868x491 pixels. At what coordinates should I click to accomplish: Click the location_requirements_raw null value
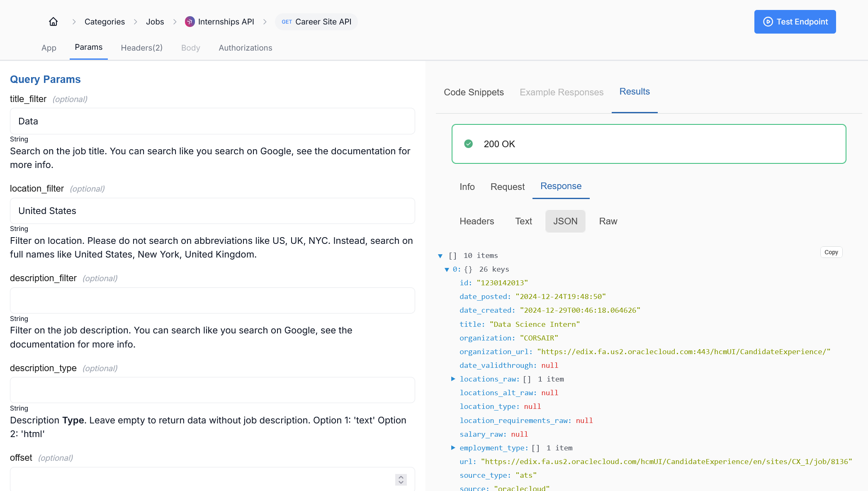[584, 421]
